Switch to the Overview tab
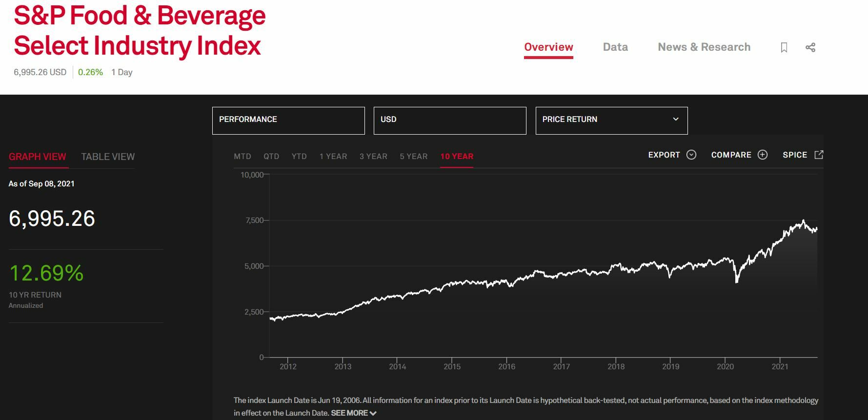The height and width of the screenshot is (420, 868). pyautogui.click(x=548, y=47)
